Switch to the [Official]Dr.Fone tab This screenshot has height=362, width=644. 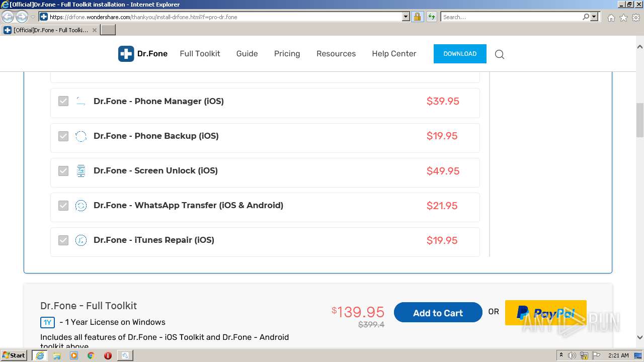coord(50,30)
